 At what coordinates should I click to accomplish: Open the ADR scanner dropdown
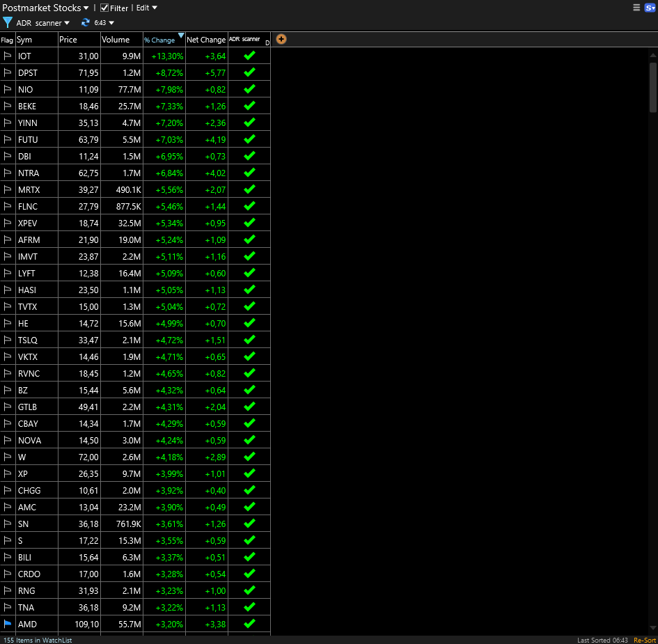(x=67, y=22)
